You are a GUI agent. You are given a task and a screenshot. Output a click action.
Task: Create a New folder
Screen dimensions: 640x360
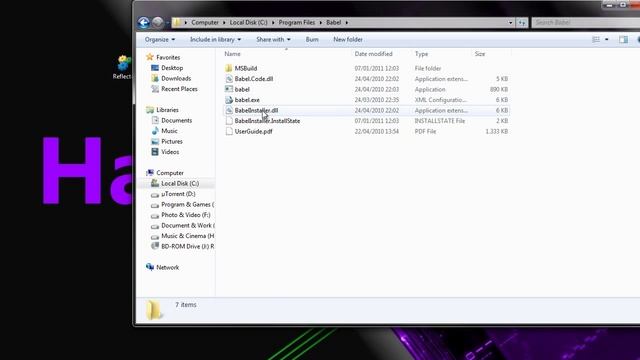348,40
